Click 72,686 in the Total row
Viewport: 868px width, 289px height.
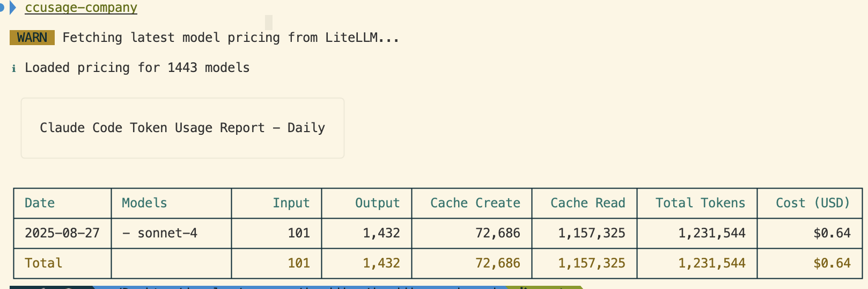[498, 263]
